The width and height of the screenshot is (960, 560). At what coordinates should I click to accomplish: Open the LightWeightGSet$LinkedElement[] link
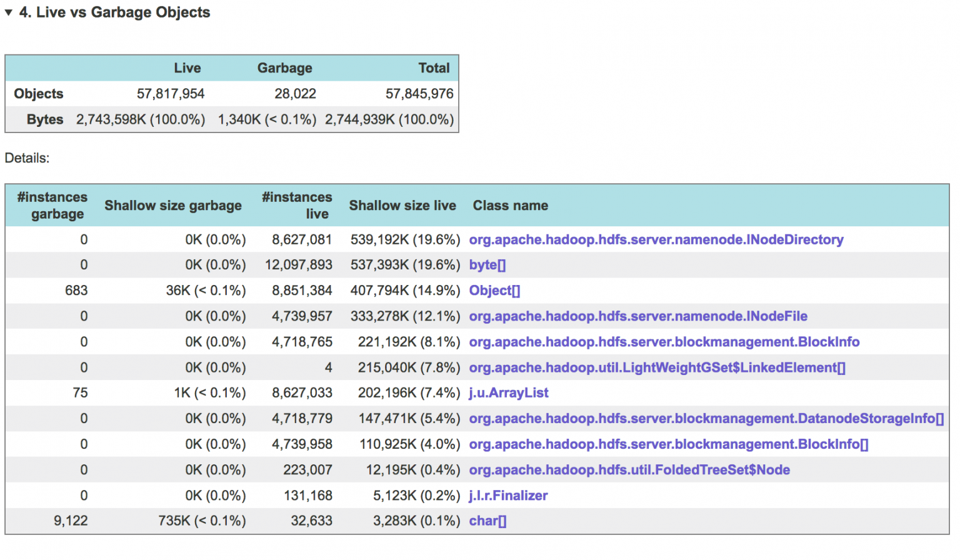point(657,367)
